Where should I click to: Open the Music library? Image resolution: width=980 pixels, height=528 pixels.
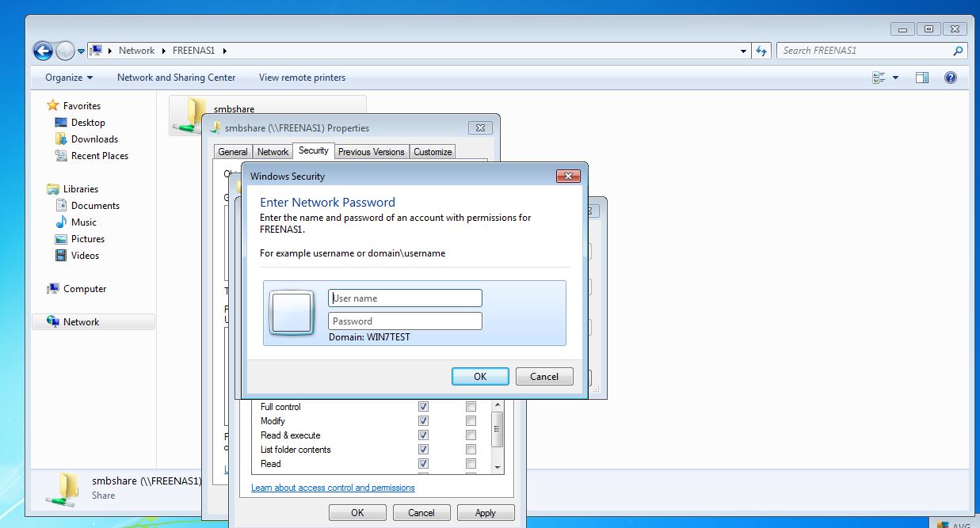click(x=83, y=222)
